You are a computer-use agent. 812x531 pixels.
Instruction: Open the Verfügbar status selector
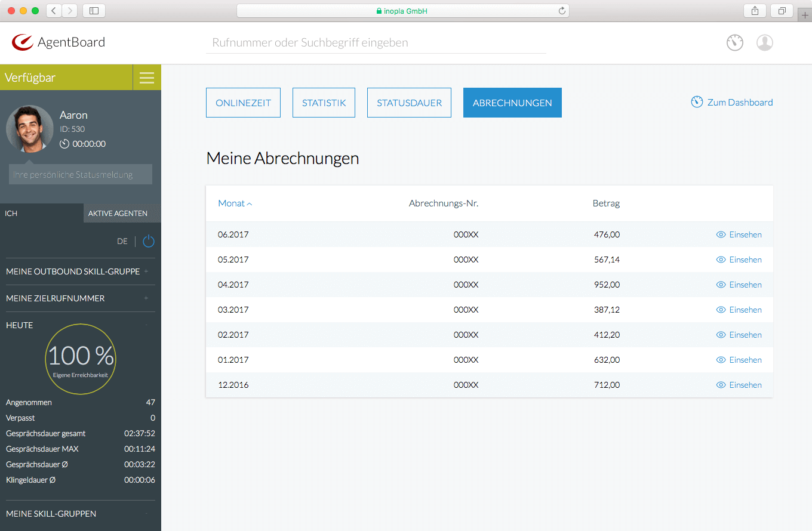coord(66,78)
